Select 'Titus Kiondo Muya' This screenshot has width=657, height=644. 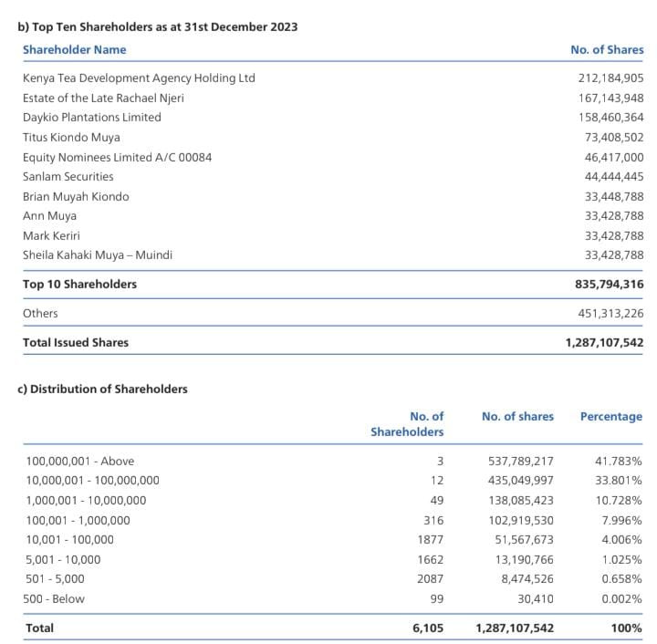coord(71,138)
